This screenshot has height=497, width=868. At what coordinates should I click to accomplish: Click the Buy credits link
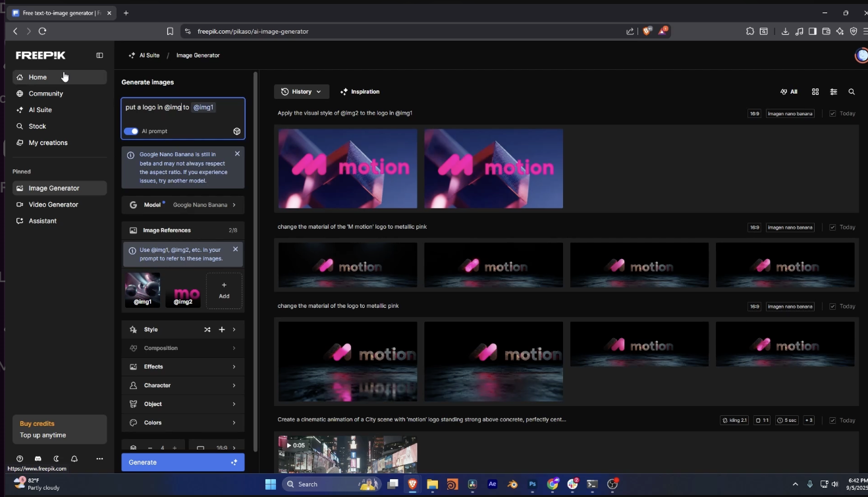[36, 424]
